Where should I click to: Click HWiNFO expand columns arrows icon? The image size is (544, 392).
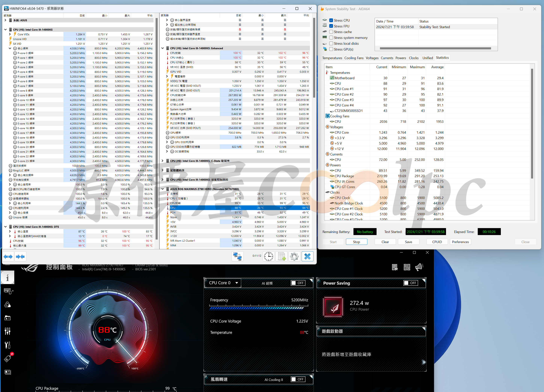[x=8, y=257]
